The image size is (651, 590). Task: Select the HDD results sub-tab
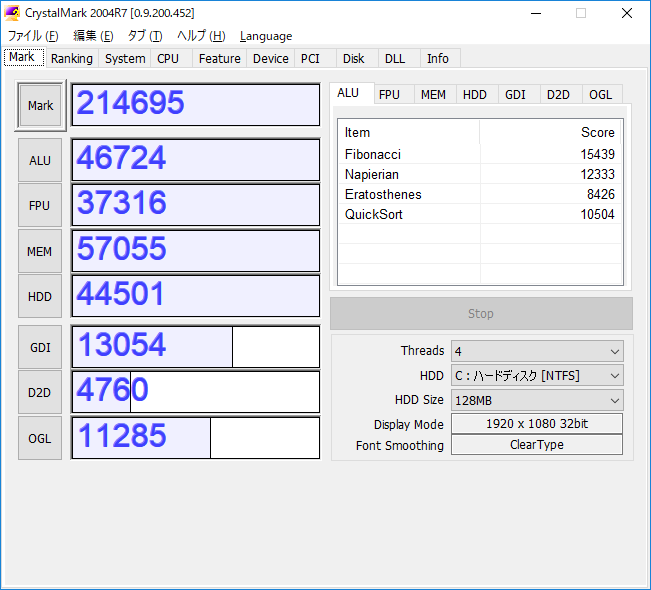pos(475,95)
